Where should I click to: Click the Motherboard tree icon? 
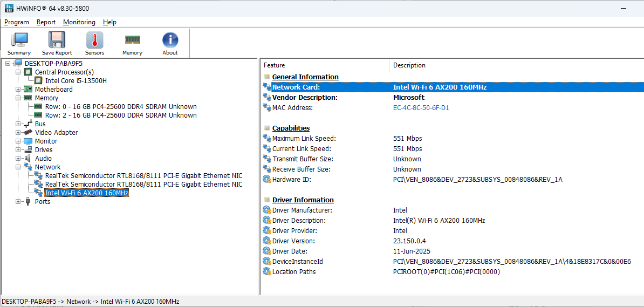coord(29,89)
